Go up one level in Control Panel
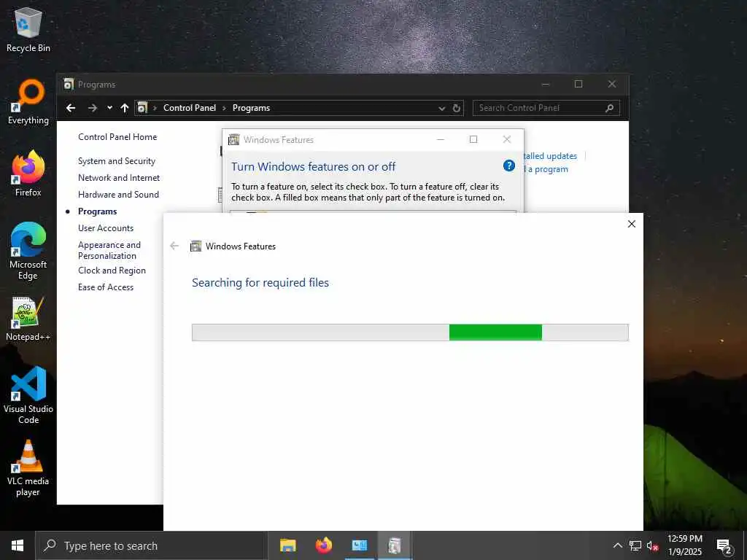This screenshot has height=560, width=747. (125, 108)
